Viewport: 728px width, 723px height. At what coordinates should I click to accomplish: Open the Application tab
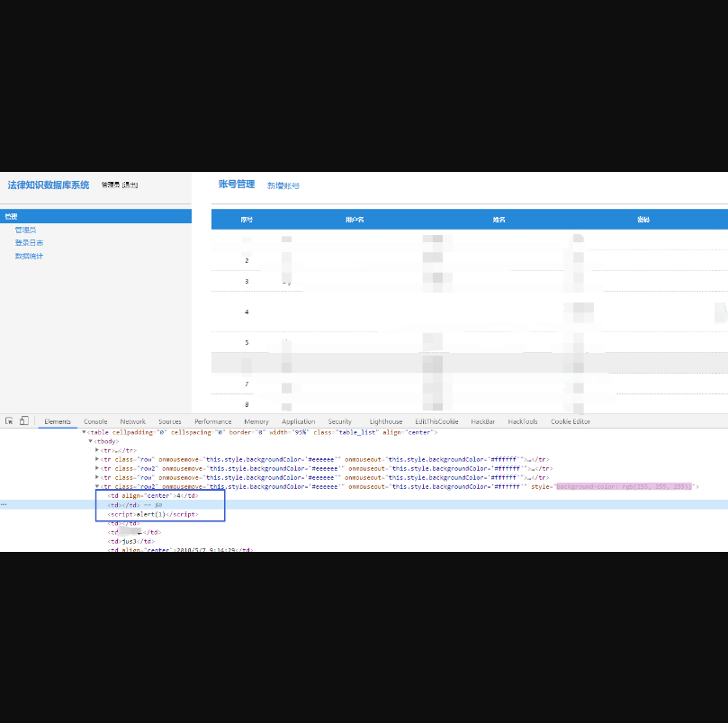point(299,421)
